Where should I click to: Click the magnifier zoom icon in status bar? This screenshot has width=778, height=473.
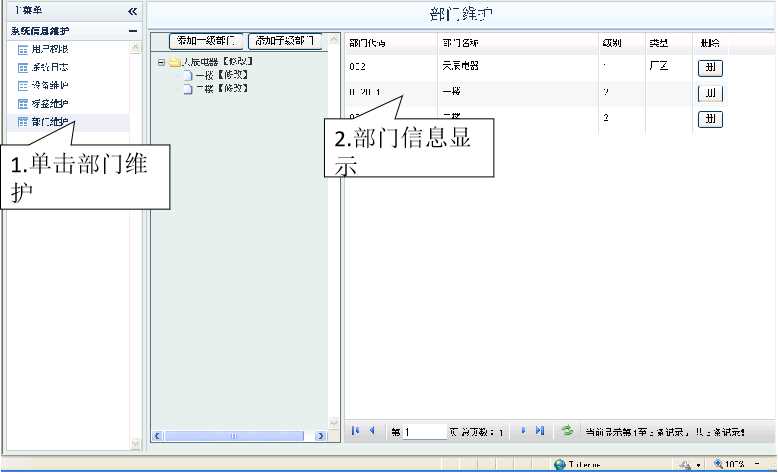pos(718,464)
